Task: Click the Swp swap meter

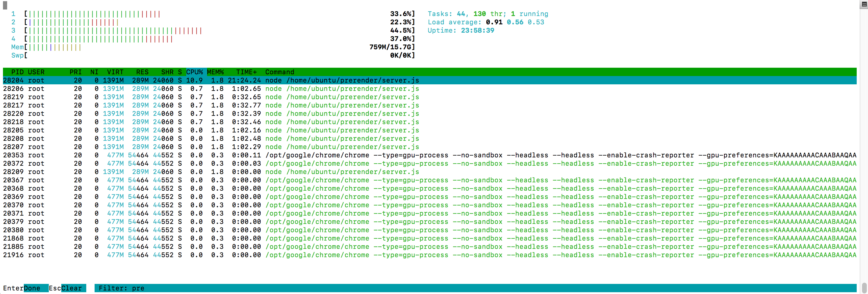Action: click(101, 55)
